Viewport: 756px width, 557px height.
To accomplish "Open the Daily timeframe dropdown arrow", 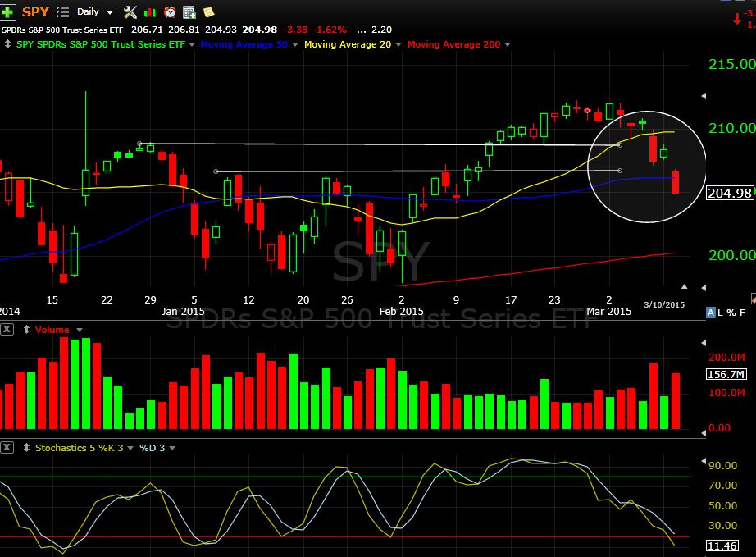I will 110,12.
